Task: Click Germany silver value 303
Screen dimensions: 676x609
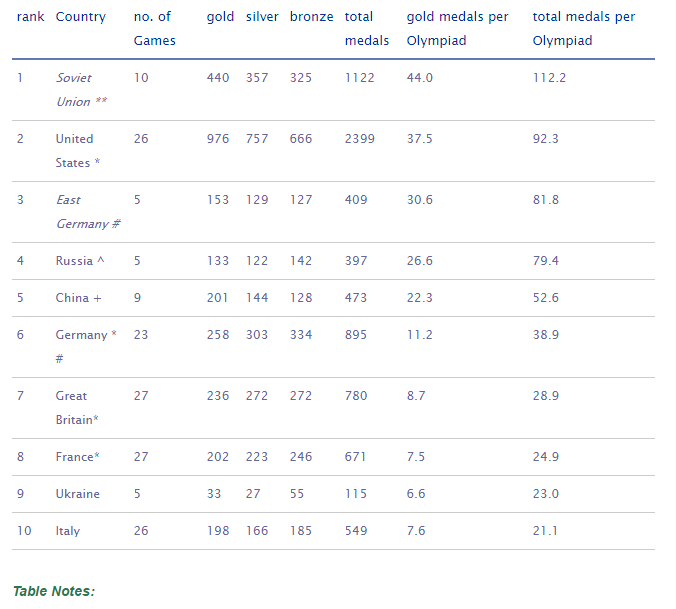Action: point(257,335)
